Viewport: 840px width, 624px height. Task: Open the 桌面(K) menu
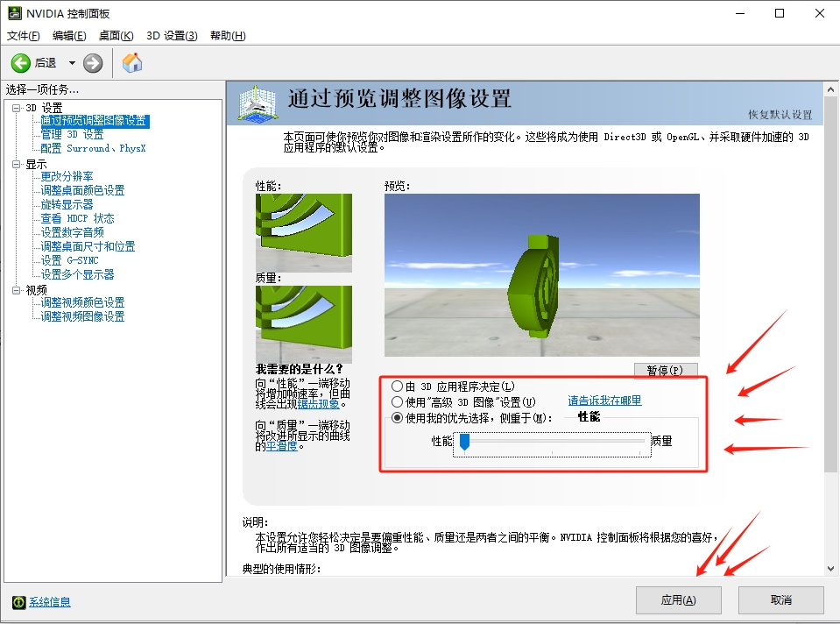coord(116,36)
